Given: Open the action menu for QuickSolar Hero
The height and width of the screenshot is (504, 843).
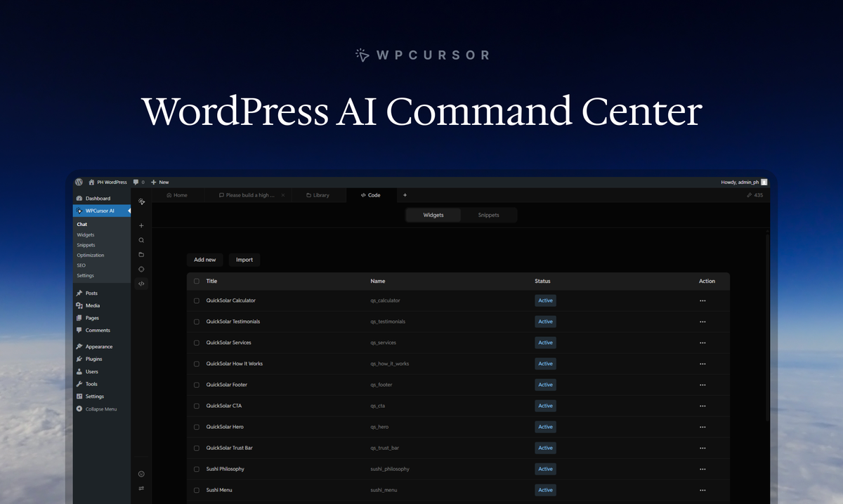Looking at the screenshot, I should [x=702, y=427].
